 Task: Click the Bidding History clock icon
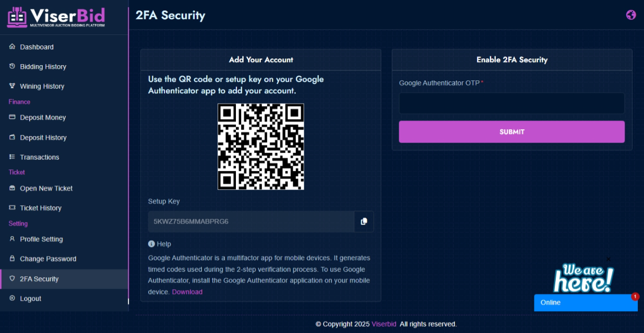click(13, 67)
